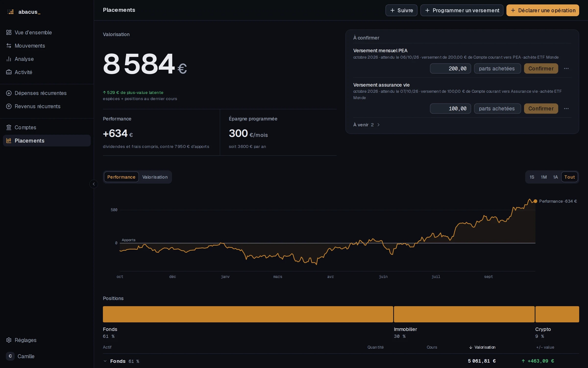Click the Revenus récurrents up-arrow icon
The height and width of the screenshot is (368, 588).
click(x=9, y=106)
